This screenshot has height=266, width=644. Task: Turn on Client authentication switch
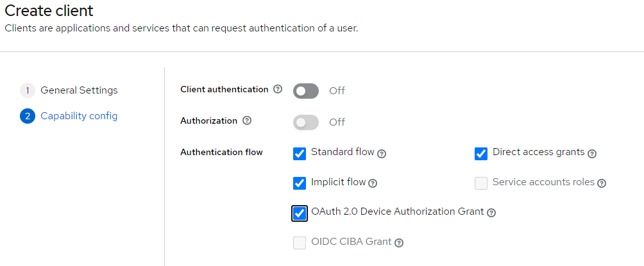click(306, 90)
